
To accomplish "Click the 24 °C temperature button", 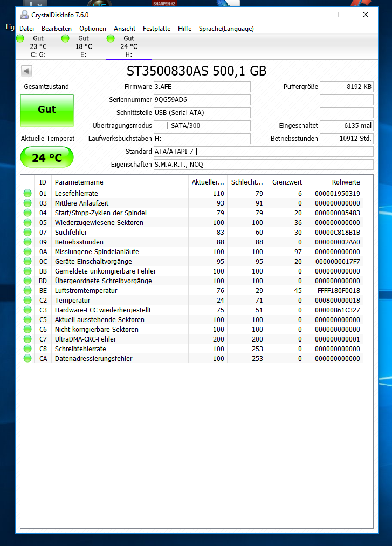I will [47, 158].
